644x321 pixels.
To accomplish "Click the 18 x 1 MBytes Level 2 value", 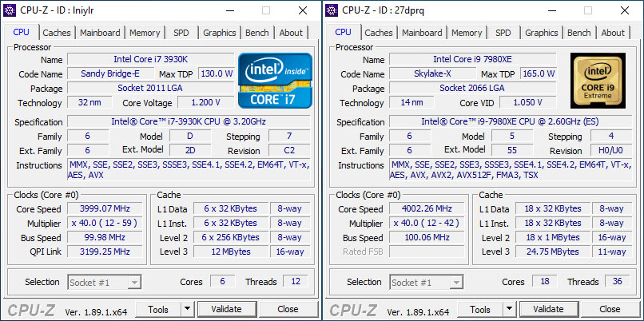I will [x=553, y=237].
